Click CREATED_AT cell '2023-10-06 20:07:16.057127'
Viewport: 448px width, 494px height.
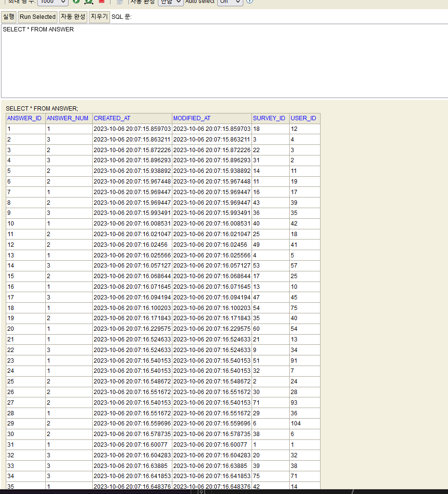point(132,266)
